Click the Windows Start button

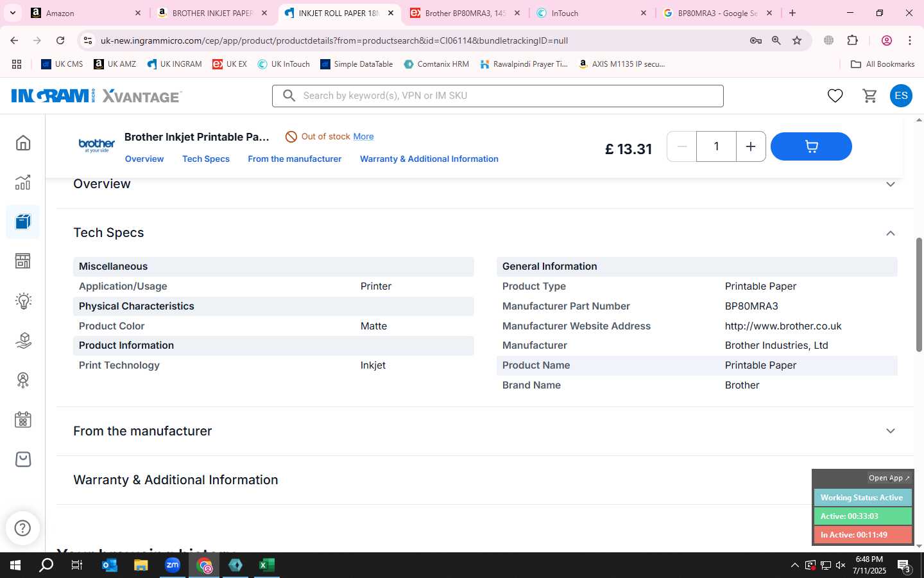[x=15, y=565]
